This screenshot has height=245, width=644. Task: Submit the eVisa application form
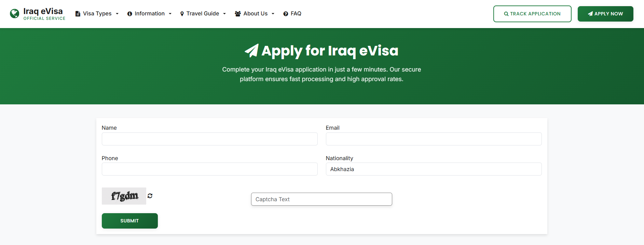130,221
